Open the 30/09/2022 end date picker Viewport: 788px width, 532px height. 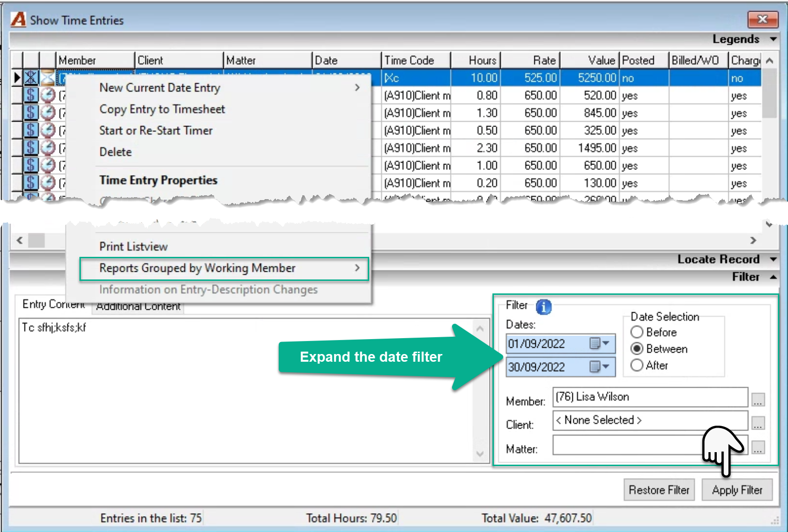click(600, 367)
